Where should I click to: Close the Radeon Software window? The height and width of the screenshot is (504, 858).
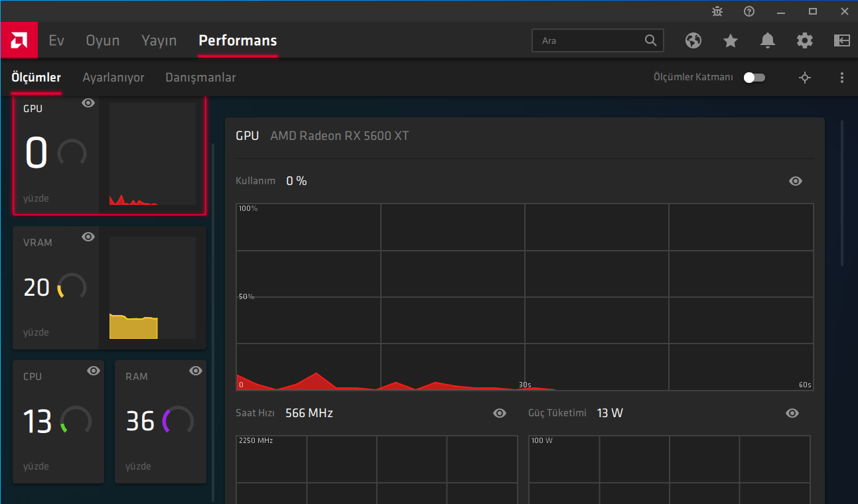[844, 11]
